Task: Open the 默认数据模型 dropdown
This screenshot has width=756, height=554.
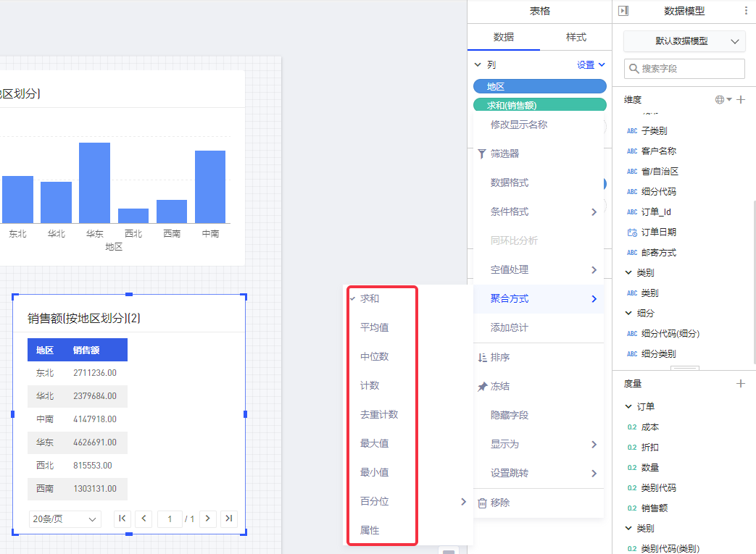Action: click(684, 41)
